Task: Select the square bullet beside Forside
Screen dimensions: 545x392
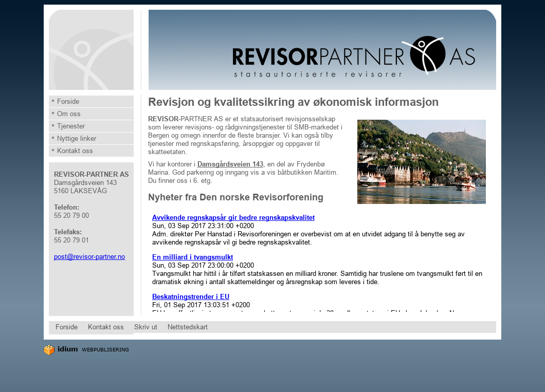Action: tap(52, 101)
